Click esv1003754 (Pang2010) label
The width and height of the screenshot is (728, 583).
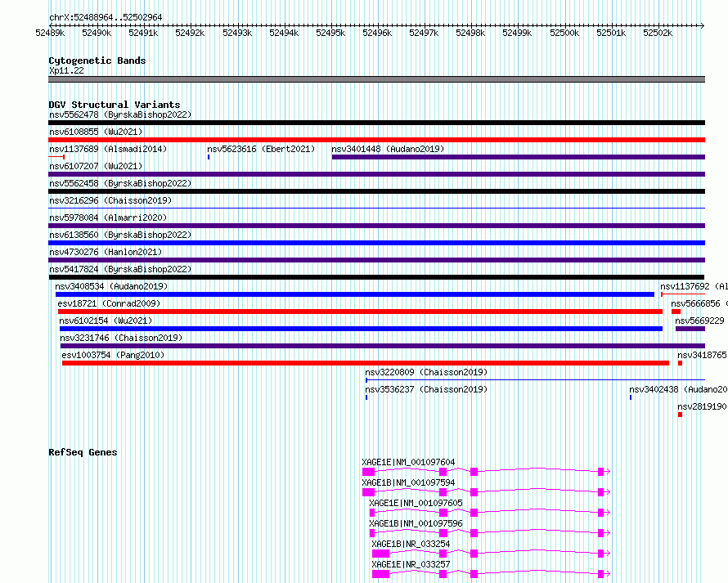(x=113, y=355)
